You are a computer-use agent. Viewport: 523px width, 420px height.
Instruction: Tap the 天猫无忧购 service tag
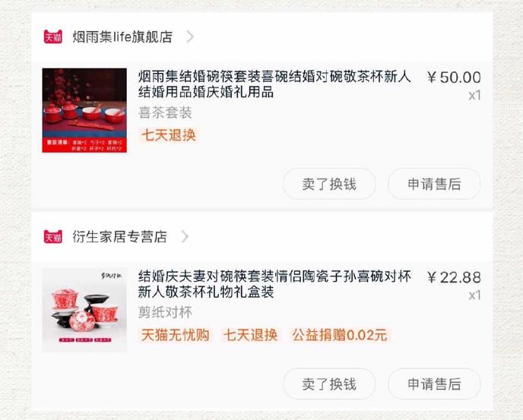tap(175, 335)
